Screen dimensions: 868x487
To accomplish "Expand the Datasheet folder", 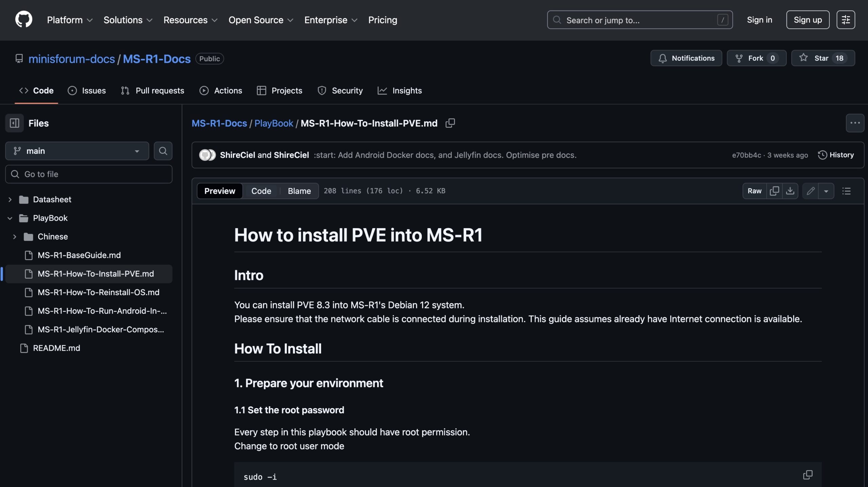I will tap(10, 199).
